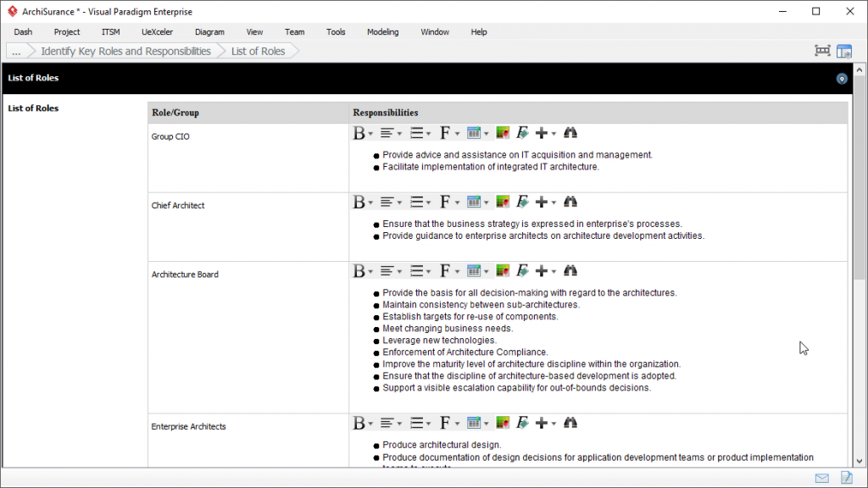Click the binoculars find icon in Group CIO row
The width and height of the screenshot is (868, 488).
point(570,133)
